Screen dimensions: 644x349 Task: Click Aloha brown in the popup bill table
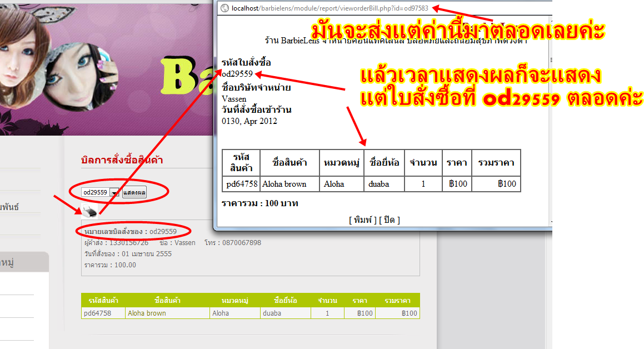[x=284, y=184]
